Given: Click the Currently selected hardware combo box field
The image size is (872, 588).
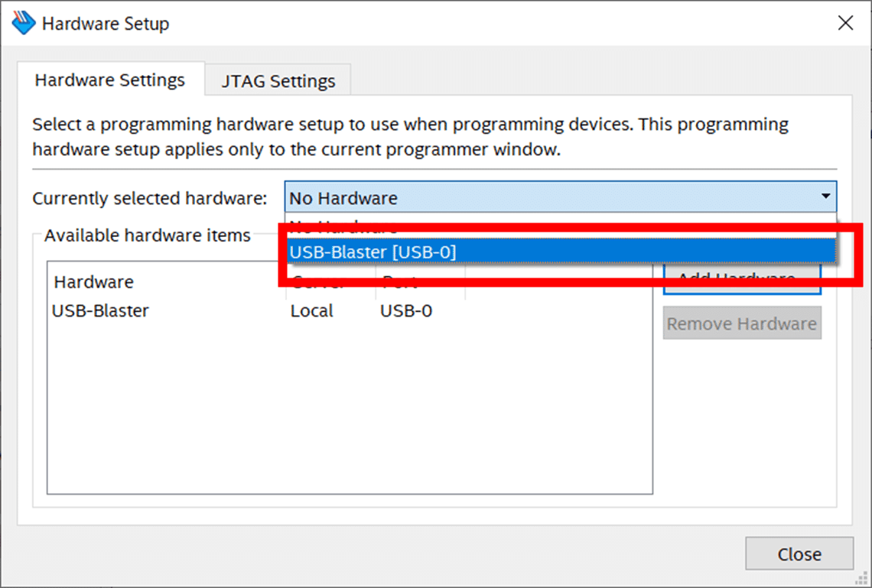Looking at the screenshot, I should coord(561,197).
